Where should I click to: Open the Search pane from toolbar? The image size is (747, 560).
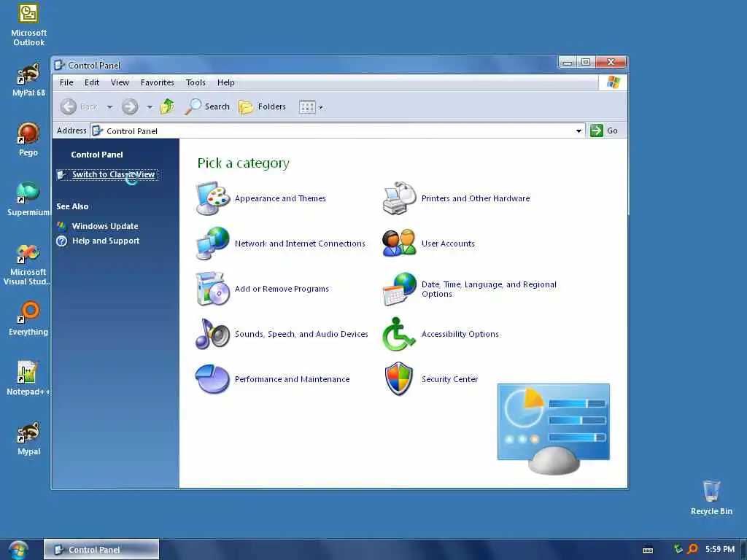pos(208,106)
